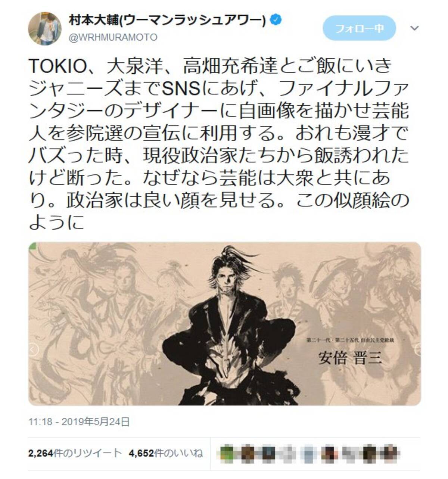This screenshot has width=448, height=479.
Task: Toggle the フォロー中 follow button
Action: 359,28
